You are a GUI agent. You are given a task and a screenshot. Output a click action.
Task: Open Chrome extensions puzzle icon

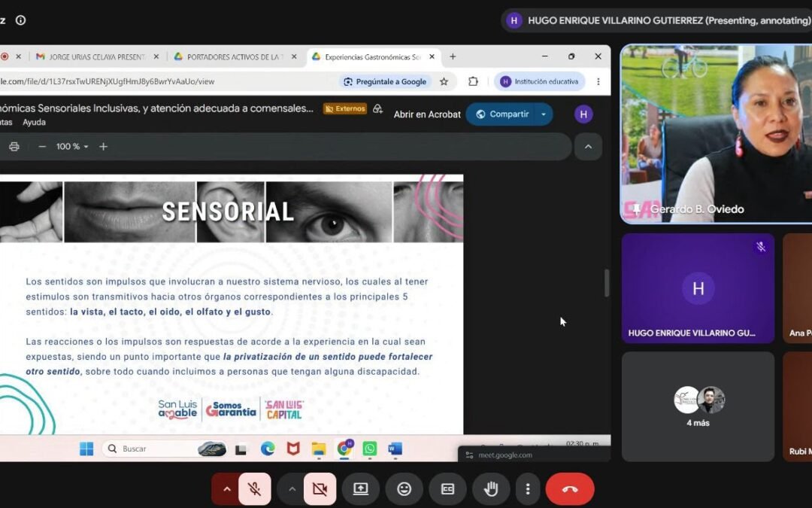(x=474, y=81)
